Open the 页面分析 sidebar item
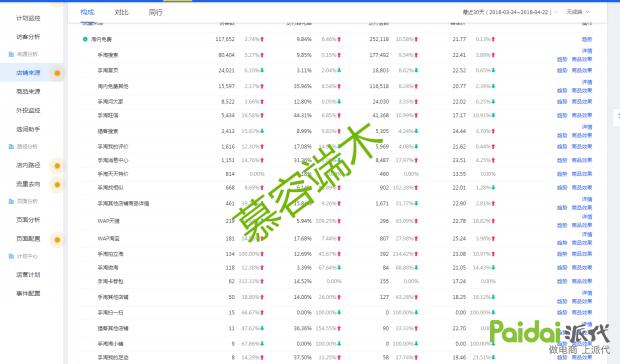This screenshot has width=620, height=364. pos(28,220)
